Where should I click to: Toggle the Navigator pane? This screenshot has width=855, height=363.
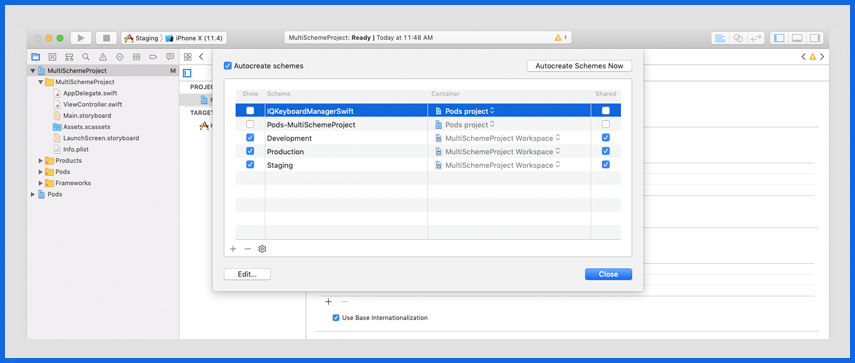[779, 38]
